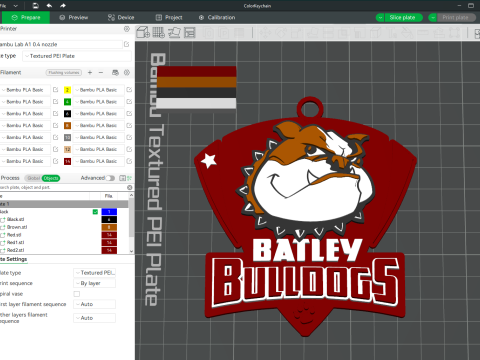Click the Undo arrow icon
Screen dimensions: 480x360
pos(49,6)
